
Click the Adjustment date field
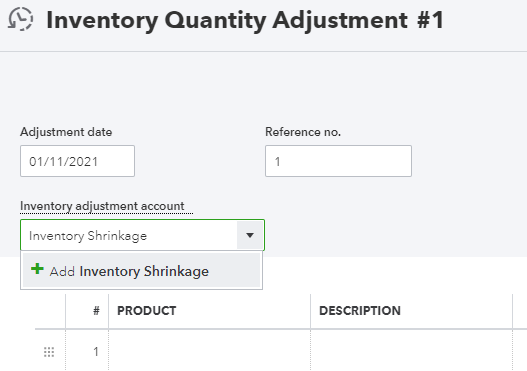(77, 161)
